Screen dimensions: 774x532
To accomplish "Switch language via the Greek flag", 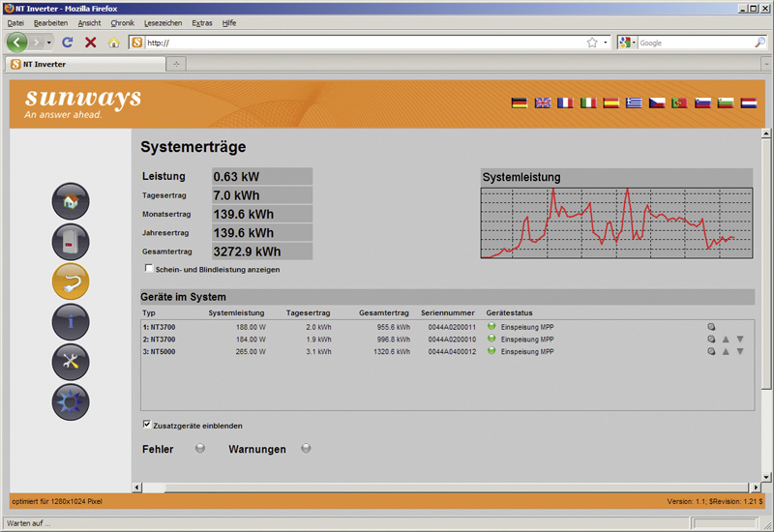I will click(x=634, y=103).
